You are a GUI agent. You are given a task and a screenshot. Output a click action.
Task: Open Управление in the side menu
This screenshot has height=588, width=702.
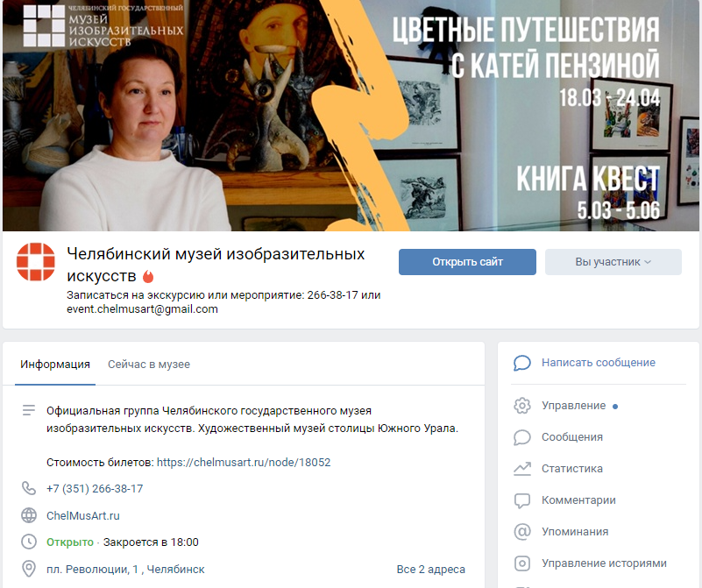573,406
